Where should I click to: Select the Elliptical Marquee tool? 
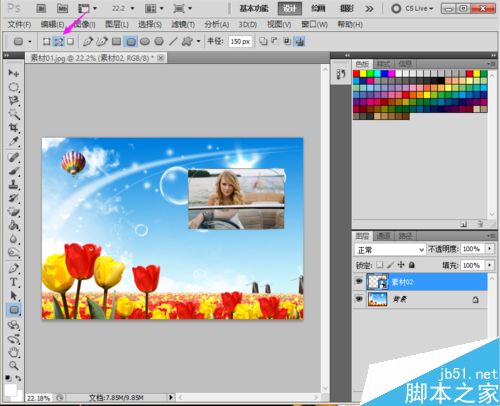14,87
